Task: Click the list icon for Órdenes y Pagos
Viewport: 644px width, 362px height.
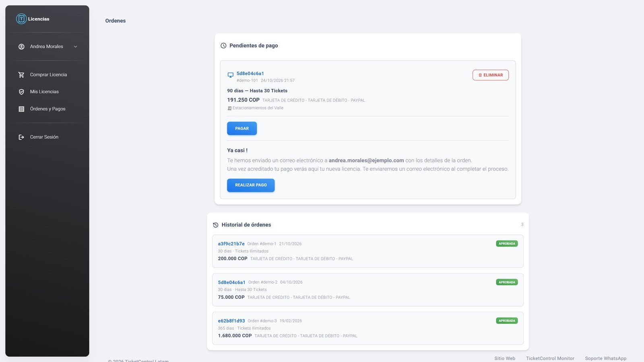Action: pos(21,109)
